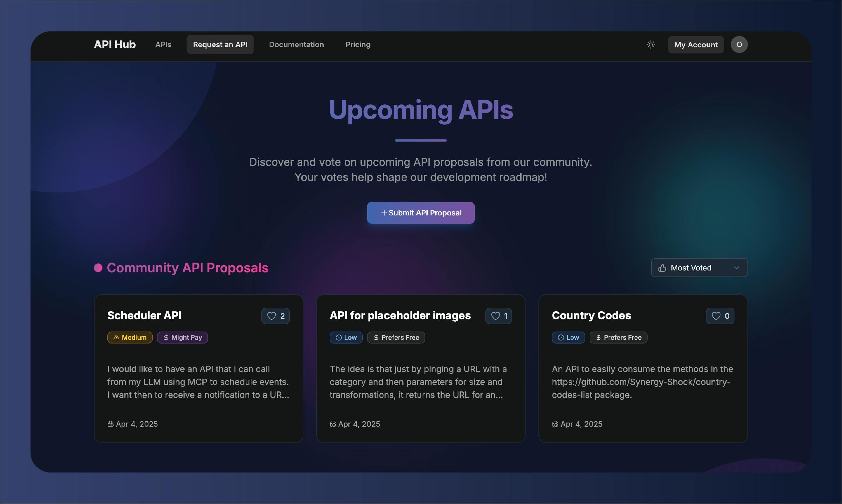842x504 pixels.
Task: Click Prefers Free badge on Country Codes card
Action: (x=618, y=338)
